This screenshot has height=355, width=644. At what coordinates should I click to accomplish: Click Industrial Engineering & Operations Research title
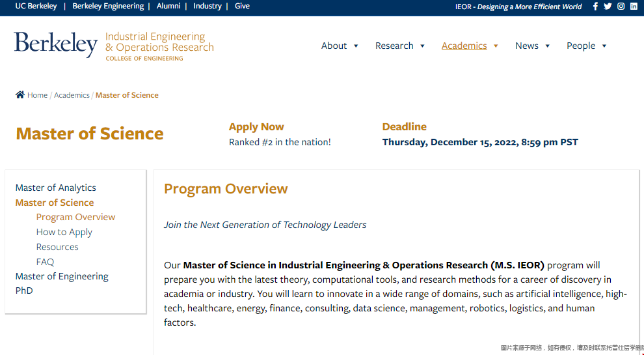point(159,42)
